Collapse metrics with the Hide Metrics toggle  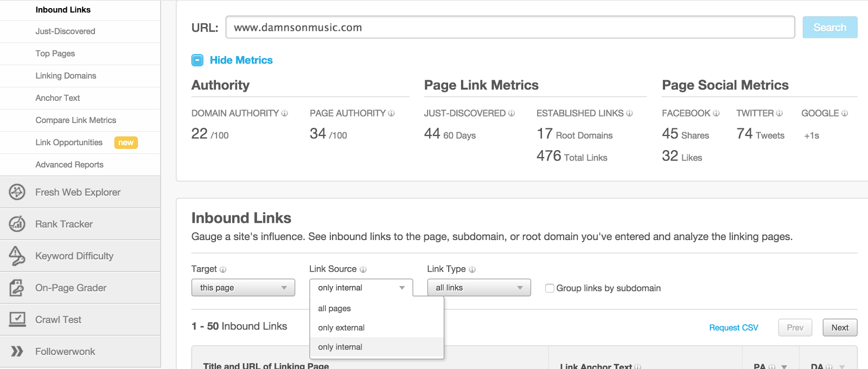tap(197, 60)
